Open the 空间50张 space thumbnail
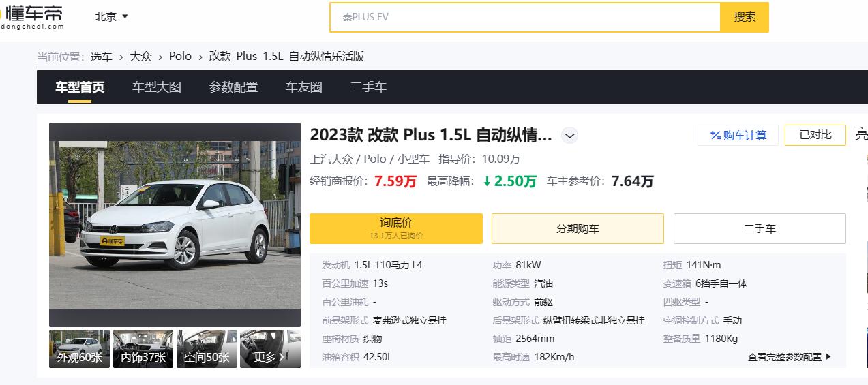The image size is (868, 385). coord(207,349)
